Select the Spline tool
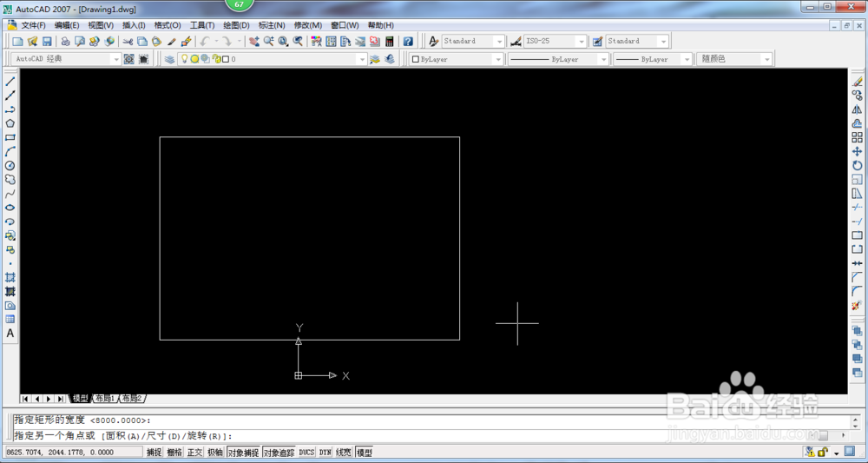The height and width of the screenshot is (463, 868). tap(10, 194)
